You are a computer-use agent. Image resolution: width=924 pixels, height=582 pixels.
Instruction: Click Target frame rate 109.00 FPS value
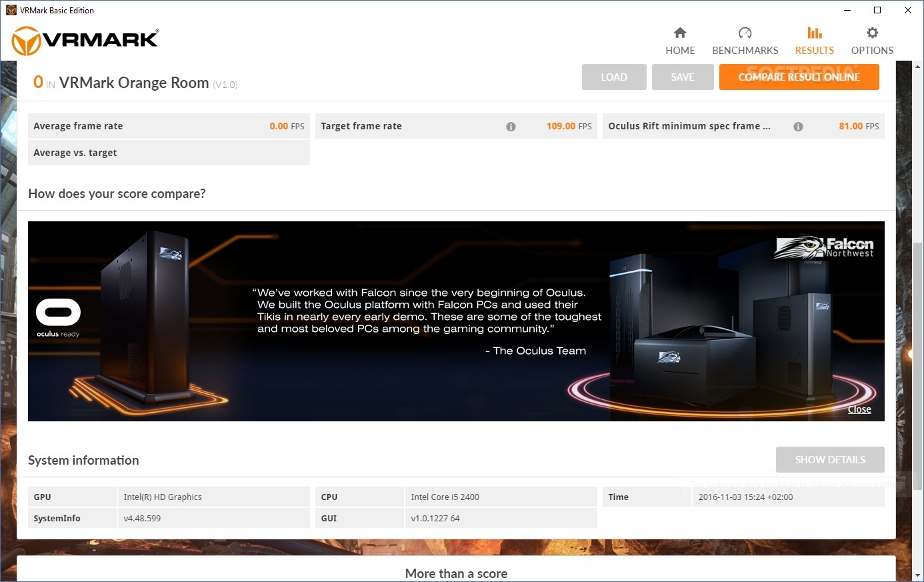tap(569, 126)
